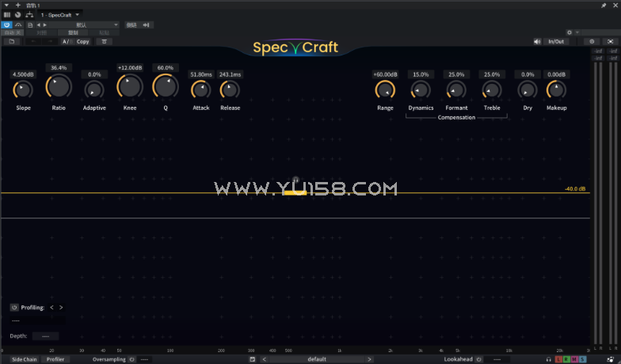Screen dimensions: 621x364
Task: Click the Q knob
Action: pyautogui.click(x=166, y=86)
